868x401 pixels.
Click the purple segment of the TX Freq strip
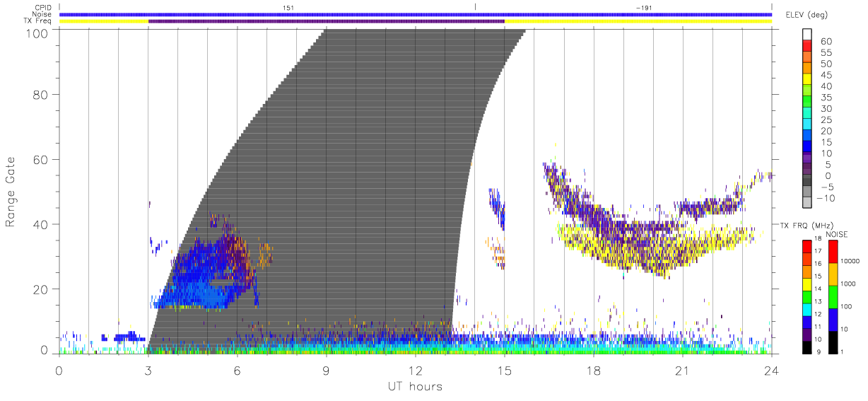pos(327,21)
